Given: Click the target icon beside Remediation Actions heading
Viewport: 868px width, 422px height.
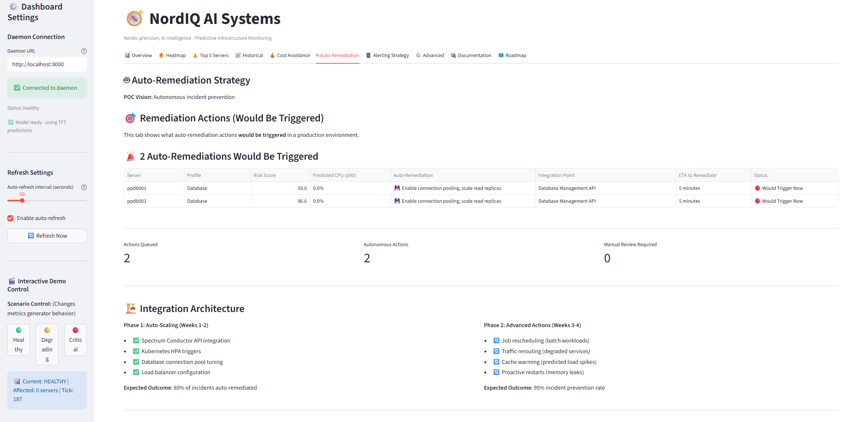Looking at the screenshot, I should [130, 118].
